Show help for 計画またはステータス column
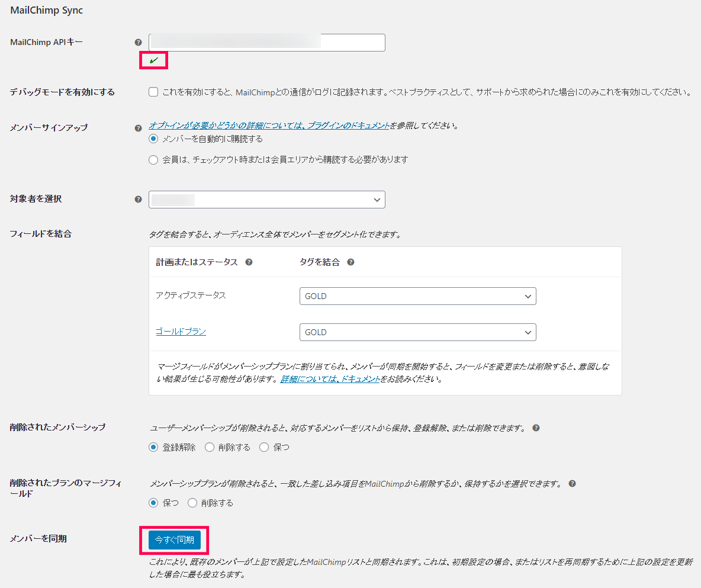 (x=249, y=262)
